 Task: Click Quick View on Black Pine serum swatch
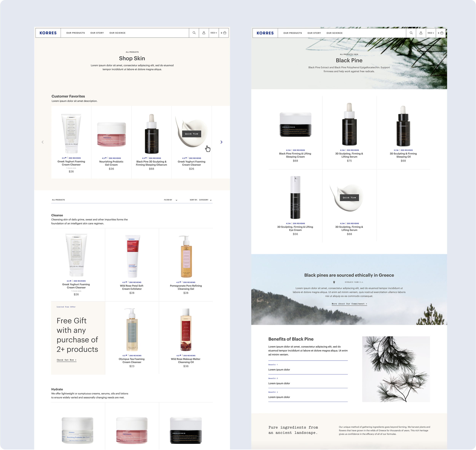coord(349,198)
